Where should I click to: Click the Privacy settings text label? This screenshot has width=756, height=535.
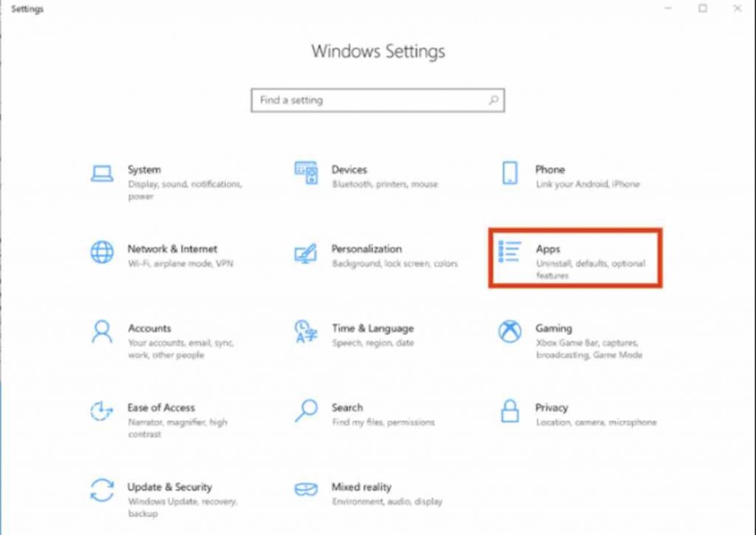click(x=554, y=407)
